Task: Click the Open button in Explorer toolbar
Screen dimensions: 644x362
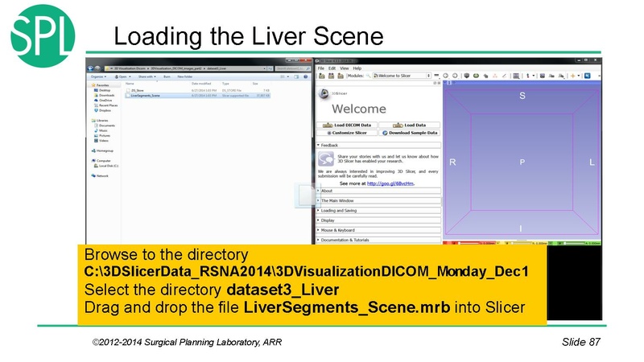Action: (x=122, y=76)
